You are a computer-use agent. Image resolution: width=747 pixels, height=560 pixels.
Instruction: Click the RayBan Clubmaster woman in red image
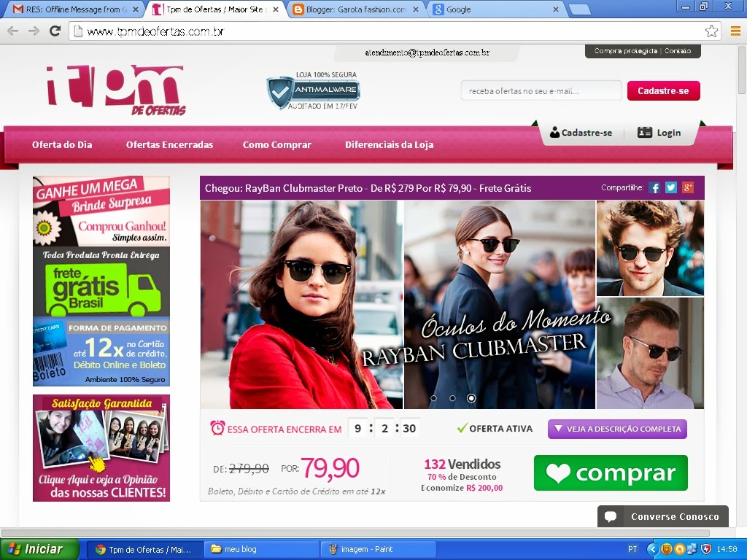click(x=301, y=304)
